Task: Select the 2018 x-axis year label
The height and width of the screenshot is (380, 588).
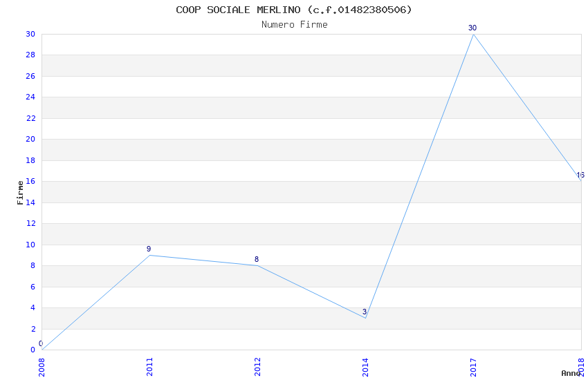Action: (x=581, y=367)
